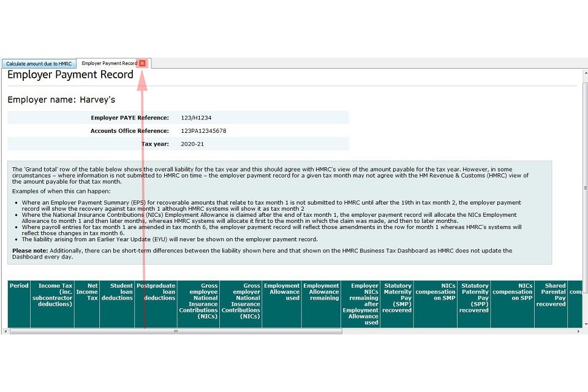Image resolution: width=588 pixels, height=392 pixels.
Task: Select the Employment Allowance remaining column header
Action: (x=321, y=304)
